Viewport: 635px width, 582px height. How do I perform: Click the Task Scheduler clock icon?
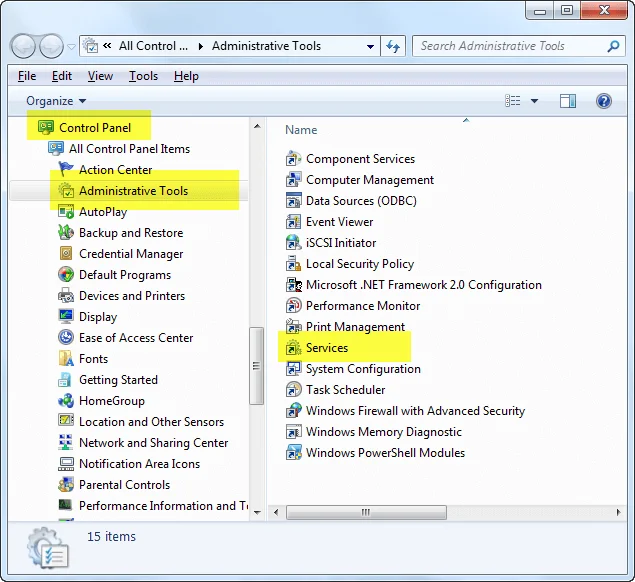pyautogui.click(x=293, y=390)
